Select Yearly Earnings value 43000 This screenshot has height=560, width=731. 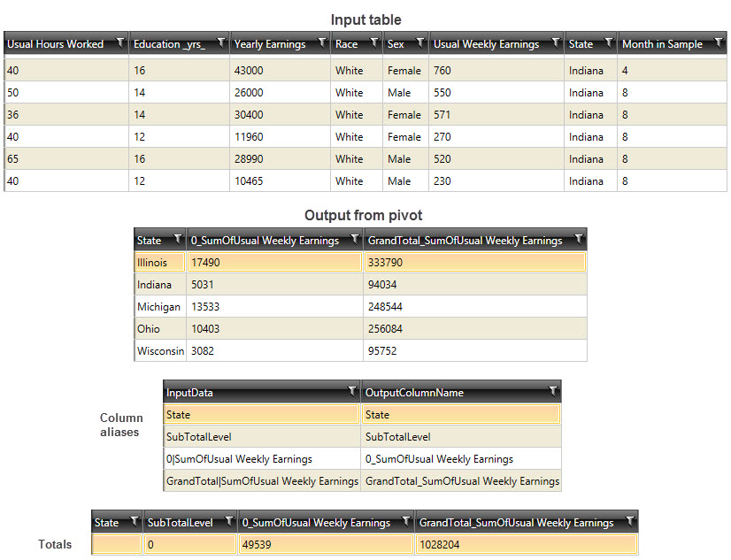280,71
